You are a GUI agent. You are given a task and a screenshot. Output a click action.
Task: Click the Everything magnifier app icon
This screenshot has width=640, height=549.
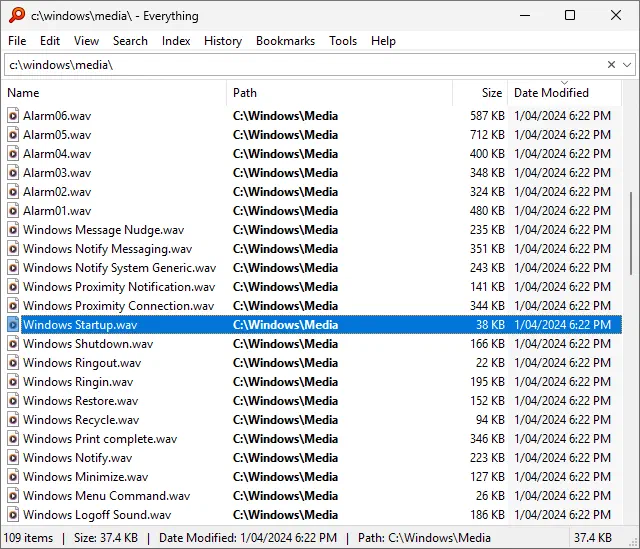click(17, 16)
